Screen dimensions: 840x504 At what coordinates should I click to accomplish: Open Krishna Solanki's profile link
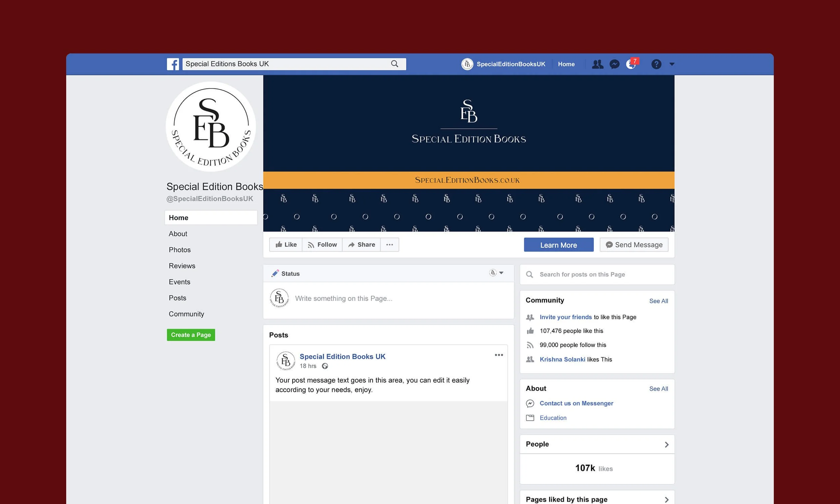point(562,359)
